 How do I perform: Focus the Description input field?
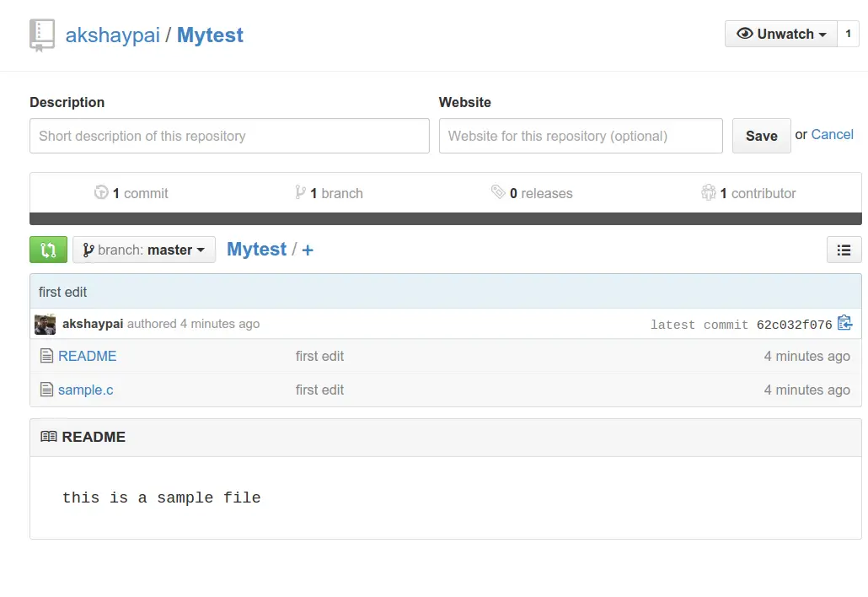(x=230, y=136)
